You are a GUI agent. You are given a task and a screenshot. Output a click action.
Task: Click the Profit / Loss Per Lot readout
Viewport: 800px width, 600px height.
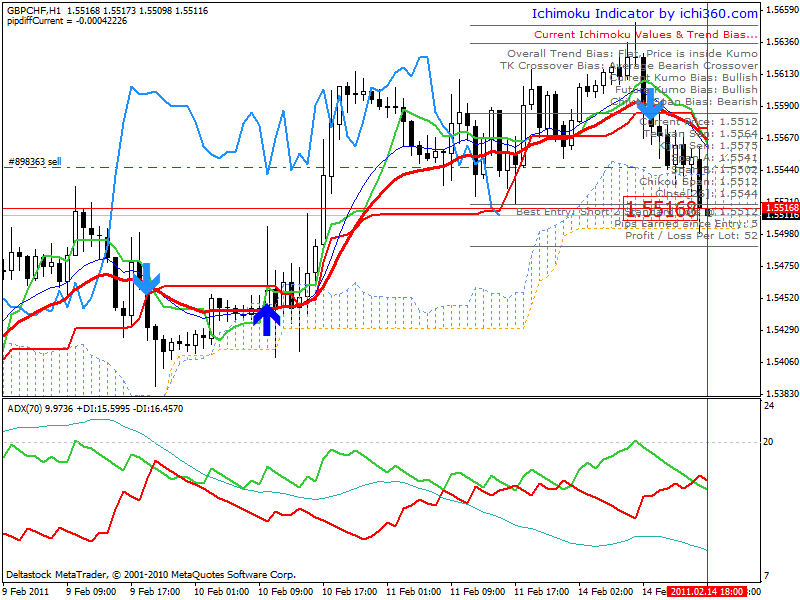tap(691, 236)
